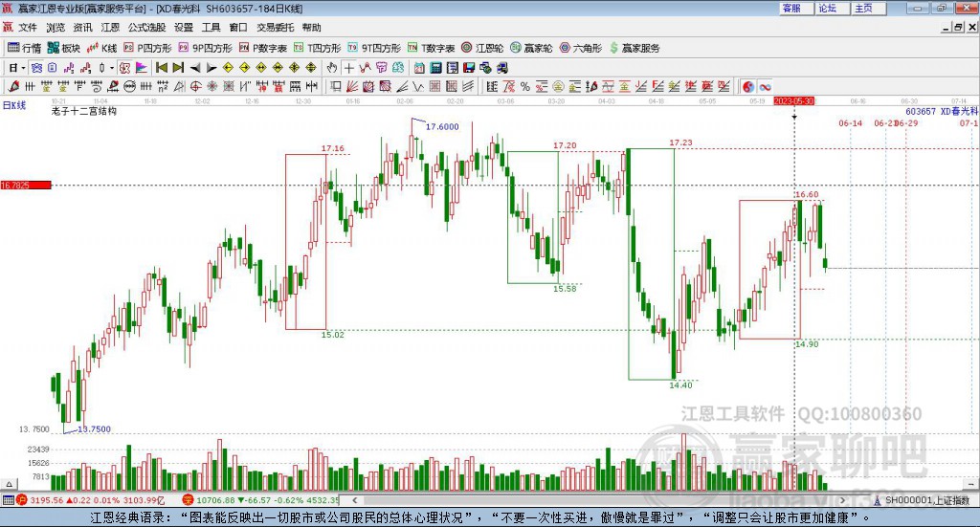Click the 13.7500 low price label

(x=94, y=429)
